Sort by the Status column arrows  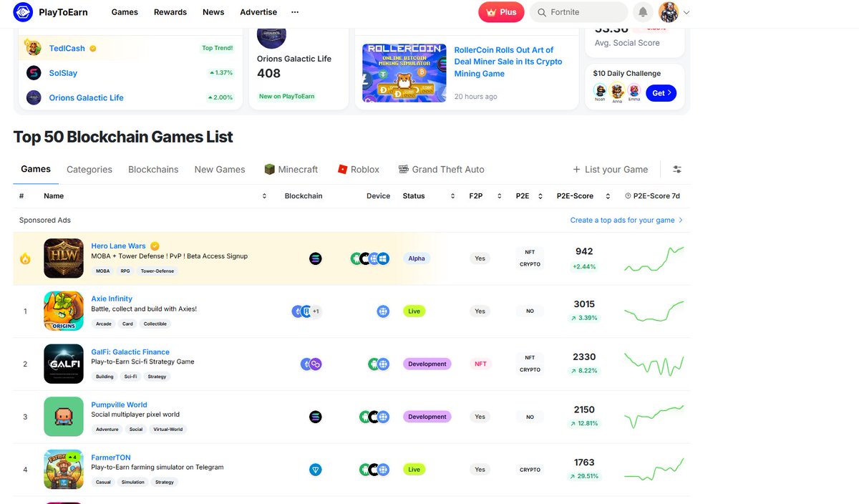click(452, 195)
